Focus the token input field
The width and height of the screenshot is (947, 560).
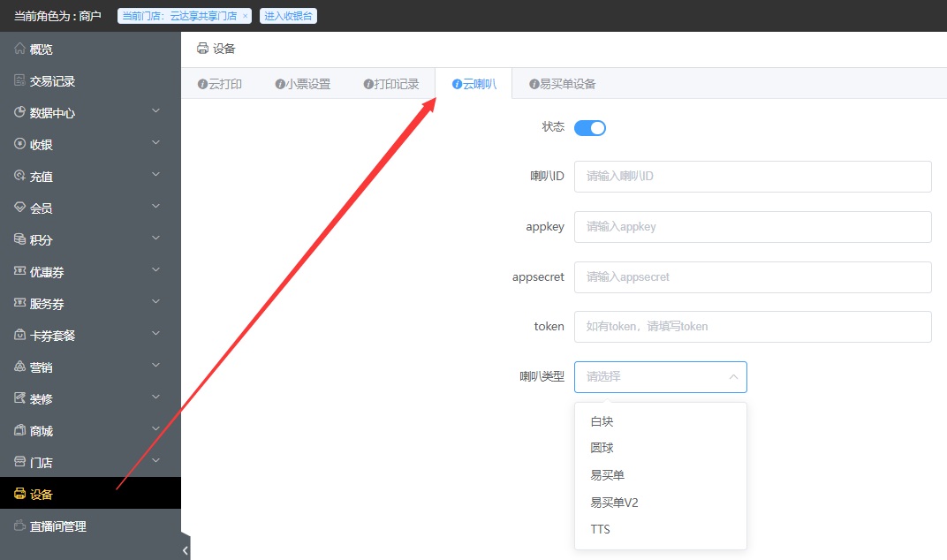(753, 327)
